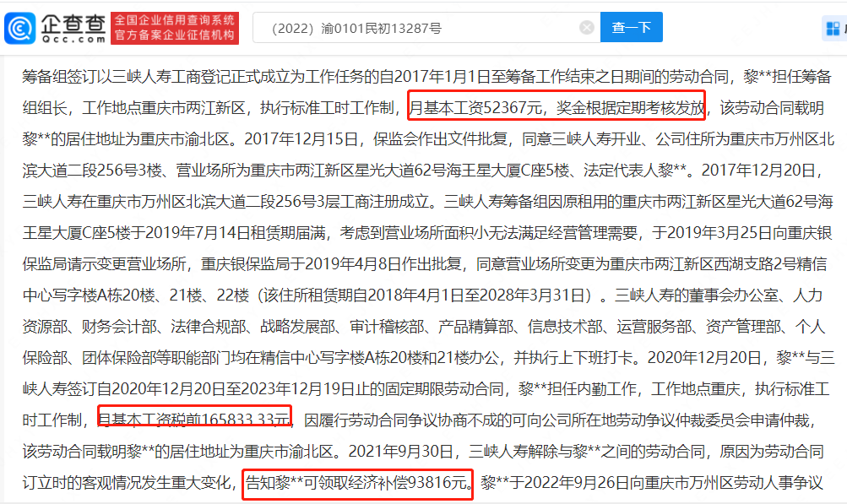Image resolution: width=847 pixels, height=504 pixels.
Task: Click the text 中心写字楼A栋20楼、21楼、22楼
Action: click(136, 295)
